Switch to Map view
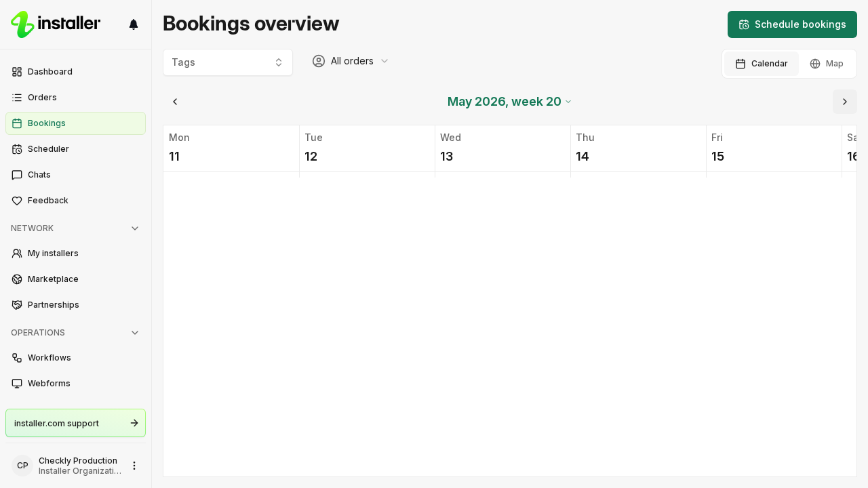 827,64
